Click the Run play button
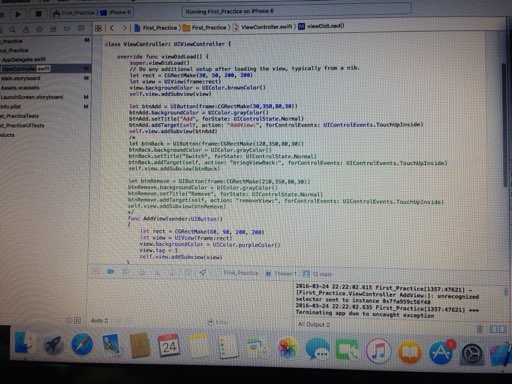This screenshot has width=512, height=384. point(18,14)
